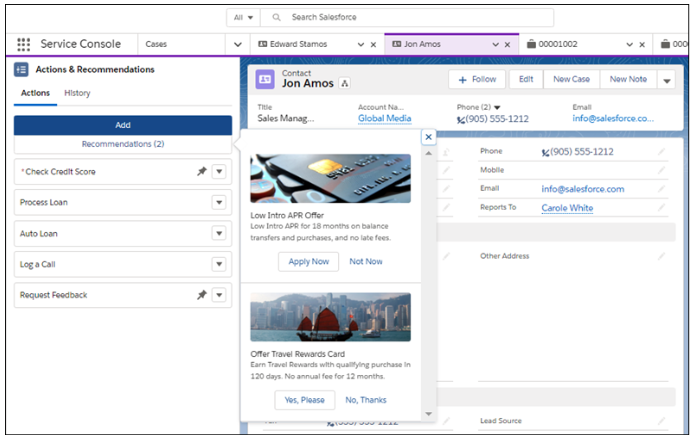Click the popup scrollbar down arrow
Image resolution: width=694 pixels, height=437 pixels.
click(x=428, y=414)
